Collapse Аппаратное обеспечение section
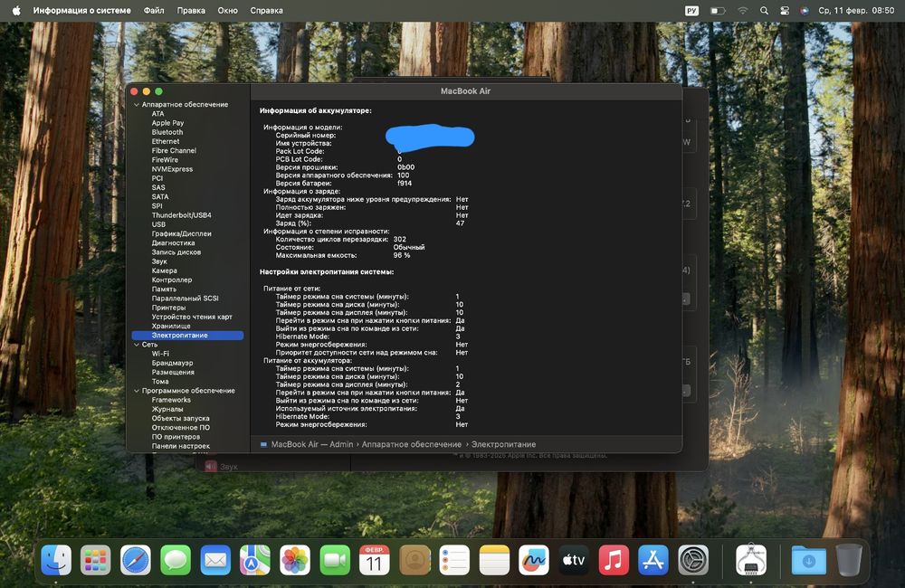 (x=137, y=104)
